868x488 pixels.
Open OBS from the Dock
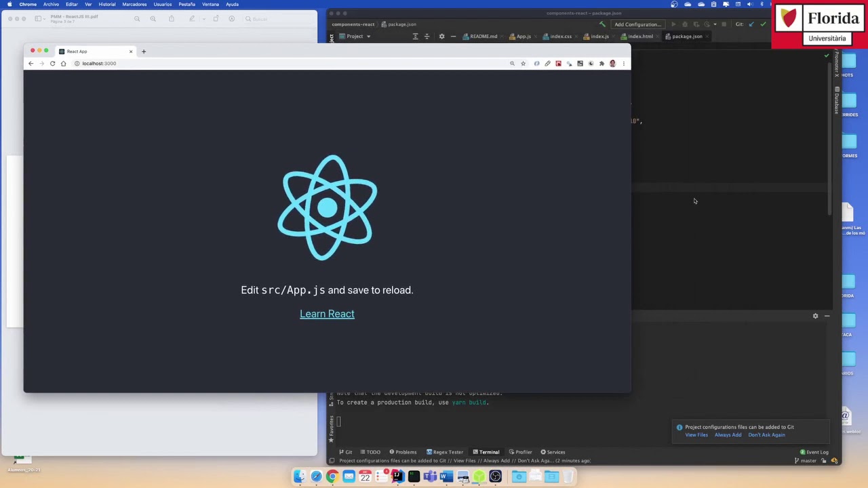(x=495, y=477)
